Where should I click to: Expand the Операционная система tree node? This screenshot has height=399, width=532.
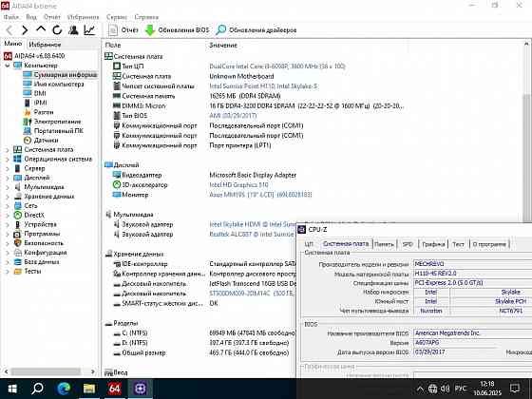[x=8, y=160]
